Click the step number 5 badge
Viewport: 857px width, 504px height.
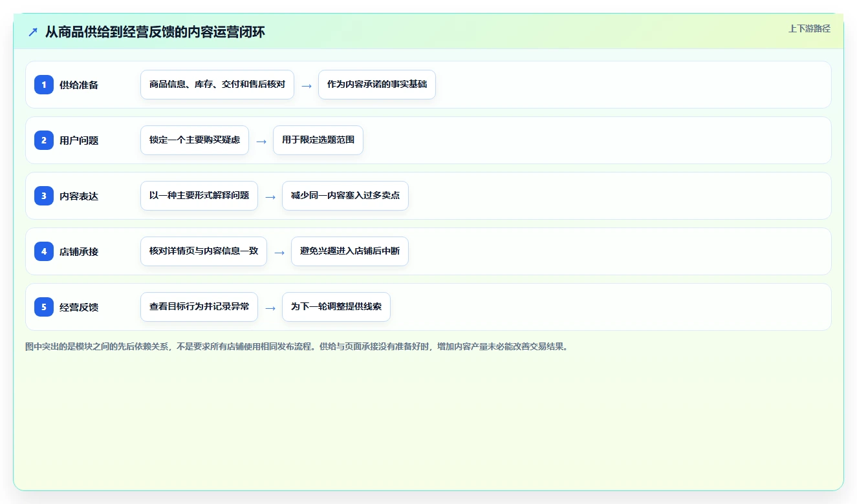pyautogui.click(x=44, y=306)
